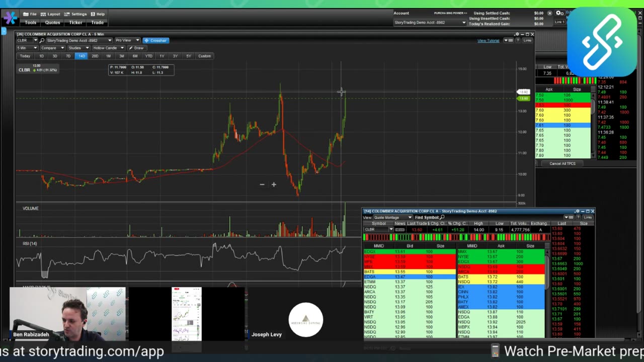Click the Link 1 button

(559, 22)
